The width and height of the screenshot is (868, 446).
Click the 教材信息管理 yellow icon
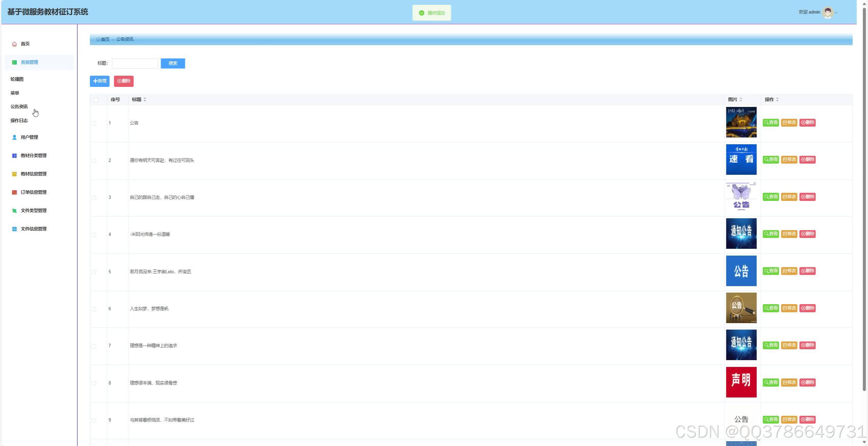point(14,174)
